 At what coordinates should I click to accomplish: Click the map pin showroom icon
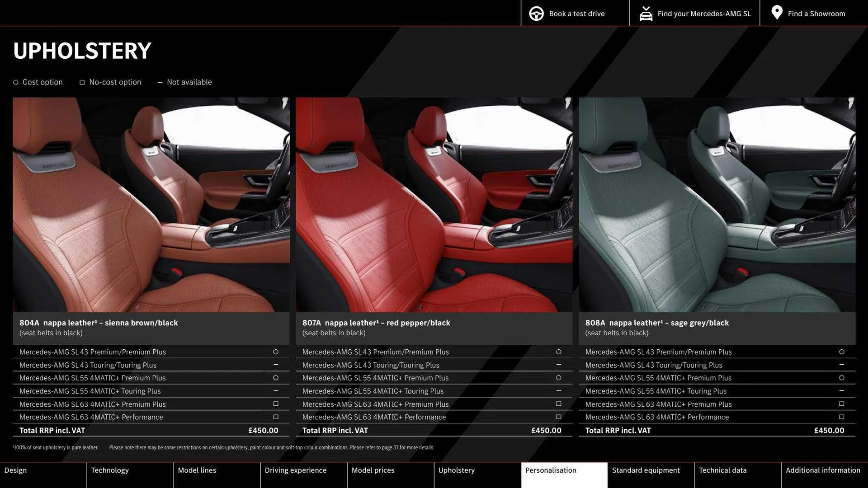[x=777, y=13]
